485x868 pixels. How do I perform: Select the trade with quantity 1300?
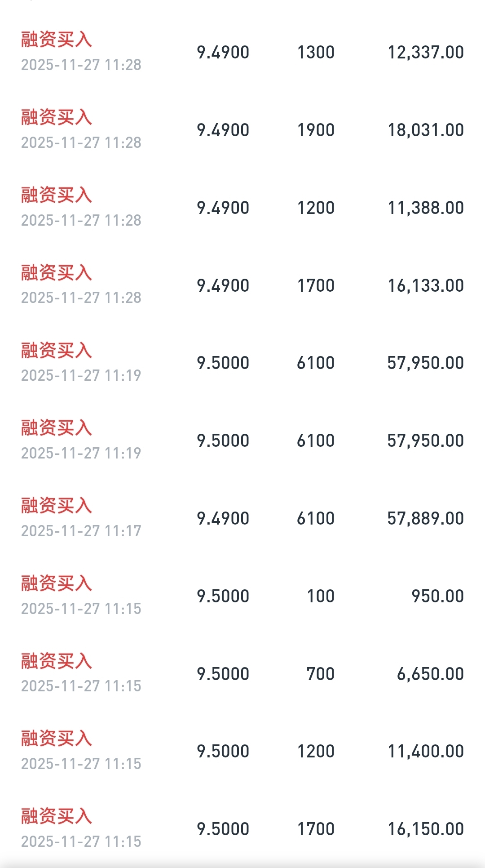click(316, 53)
